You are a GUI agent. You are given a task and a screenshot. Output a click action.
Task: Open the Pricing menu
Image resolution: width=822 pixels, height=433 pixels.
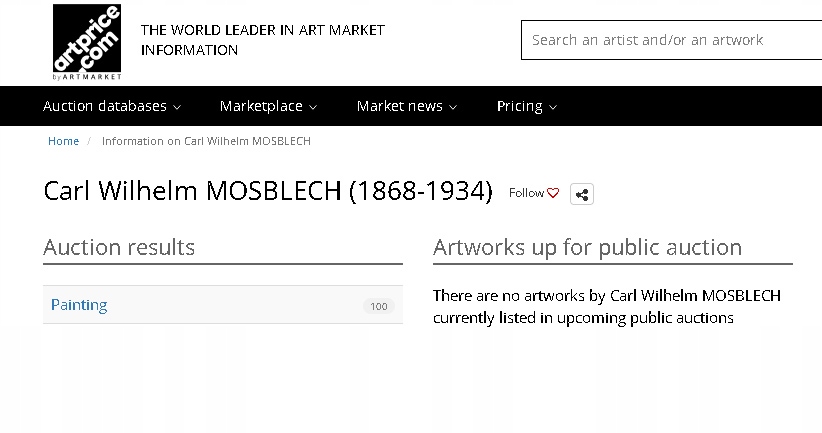520,106
